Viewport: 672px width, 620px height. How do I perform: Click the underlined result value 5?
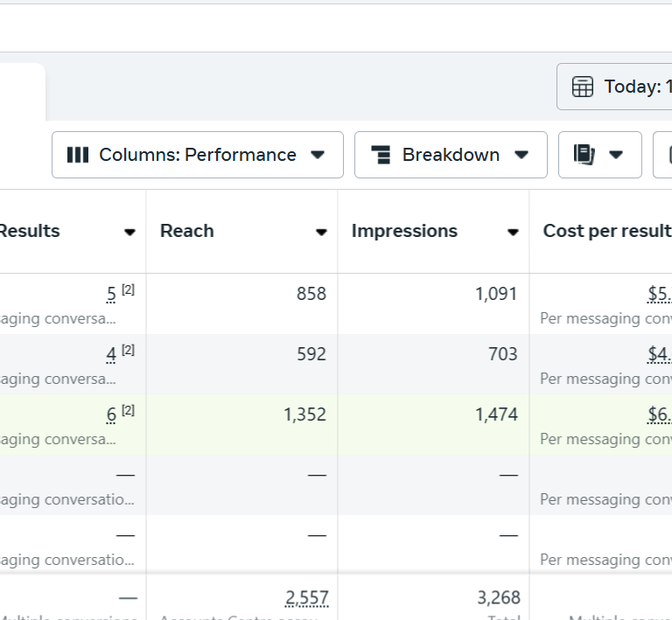[x=111, y=295]
